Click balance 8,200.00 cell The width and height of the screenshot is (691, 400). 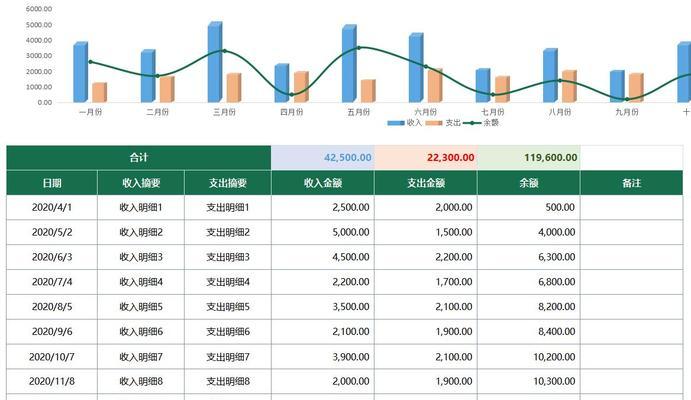pos(529,307)
